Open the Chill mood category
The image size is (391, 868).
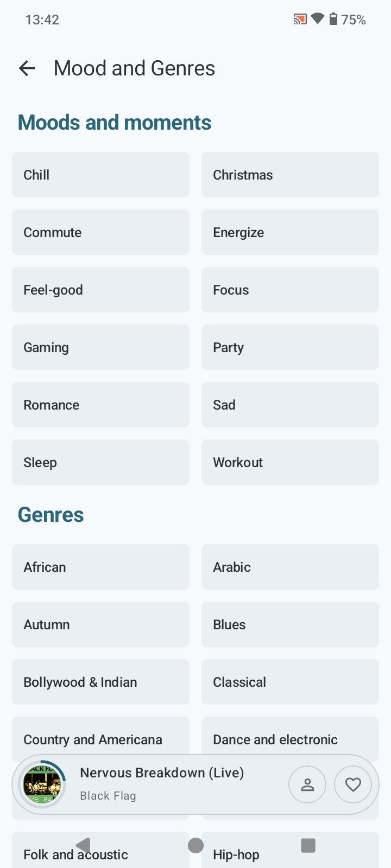coord(100,175)
